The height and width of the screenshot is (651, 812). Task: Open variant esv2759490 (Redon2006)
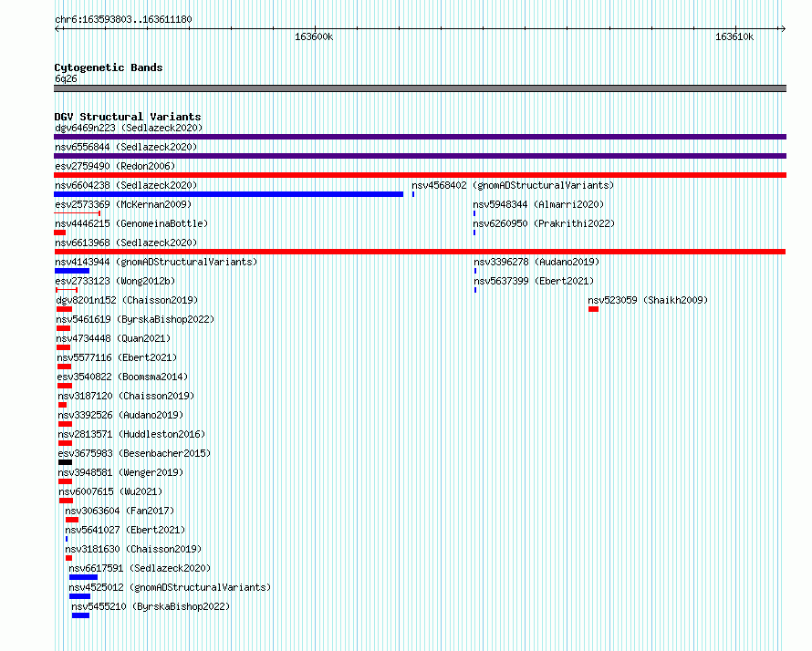coord(115,166)
